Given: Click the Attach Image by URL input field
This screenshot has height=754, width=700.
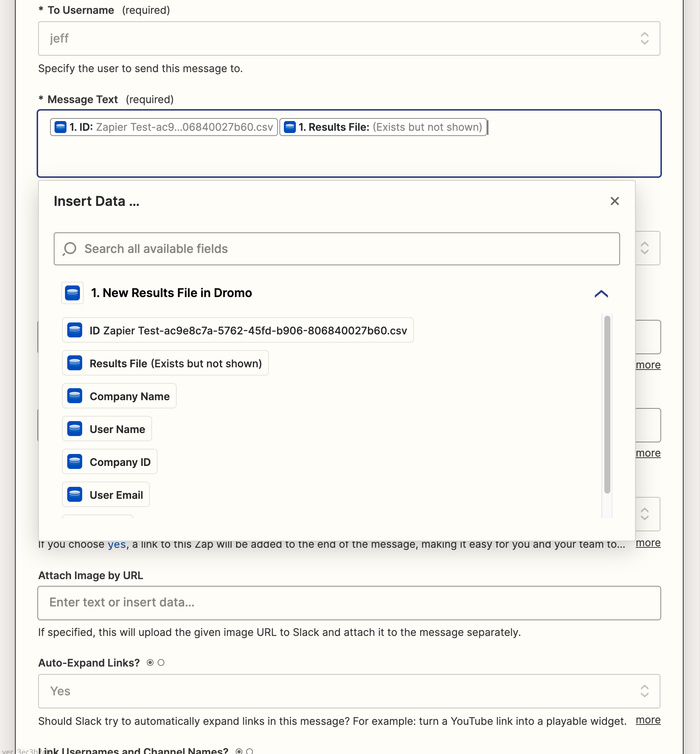Looking at the screenshot, I should coord(349,603).
